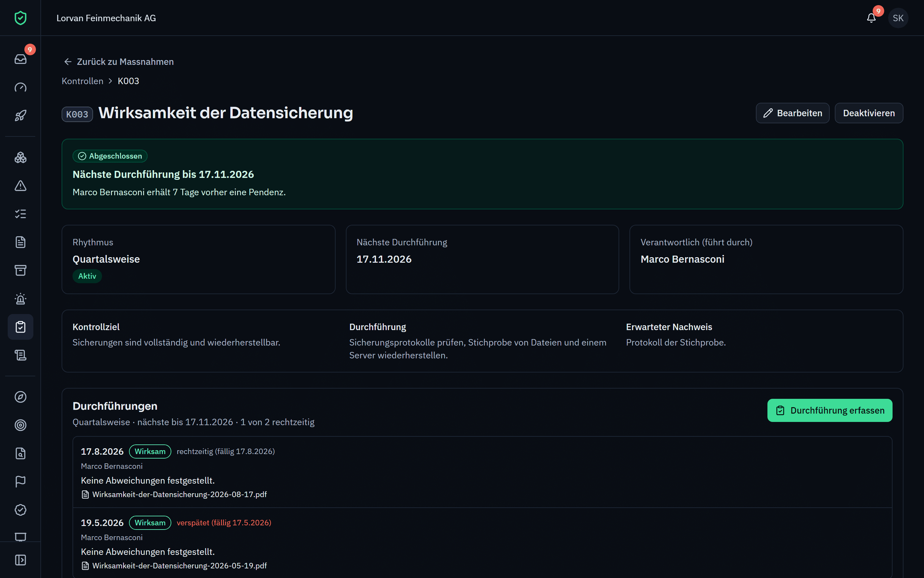The image size is (924, 578).
Task: Toggle the sidebar panel expand icon
Action: [x=20, y=560]
